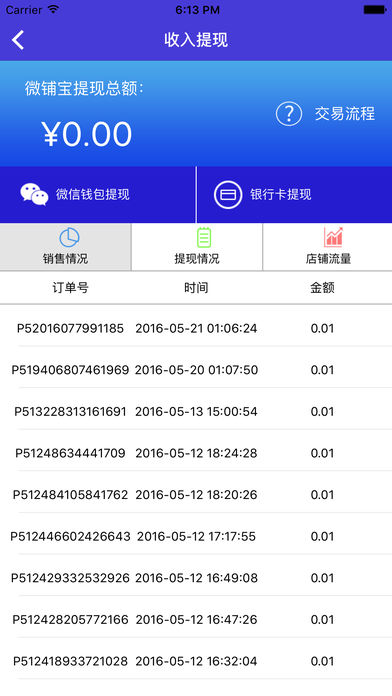Tap the battery status icon
The height and width of the screenshot is (696, 392).
(x=374, y=9)
